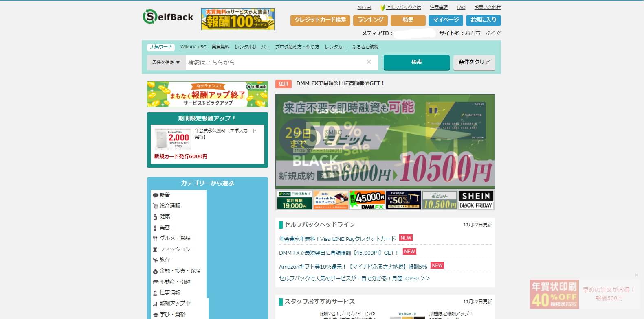This screenshot has width=644, height=319.
Task: Open the 特集 menu item
Action: click(408, 20)
